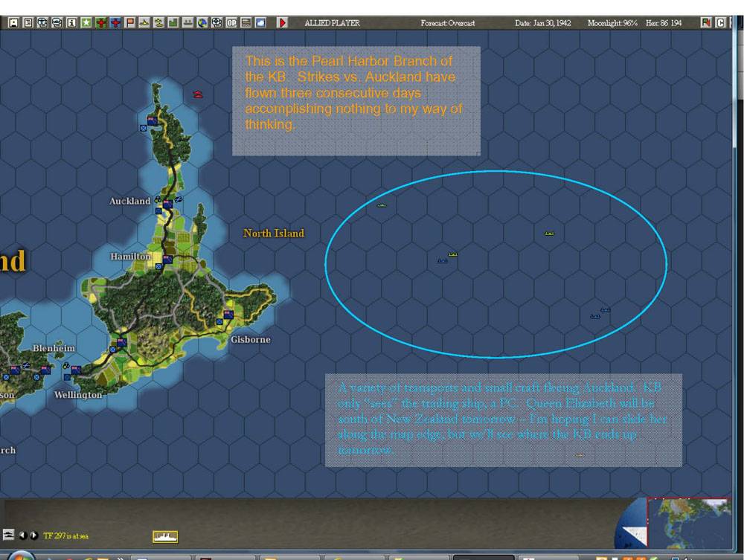Select the Wellington base flag
Screen dimensions: 744x560
[75, 370]
